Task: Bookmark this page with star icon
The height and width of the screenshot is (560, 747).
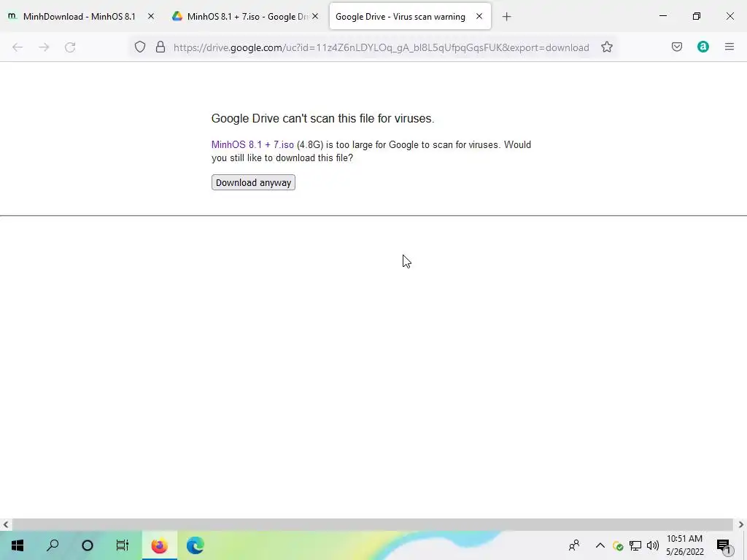Action: (606, 47)
